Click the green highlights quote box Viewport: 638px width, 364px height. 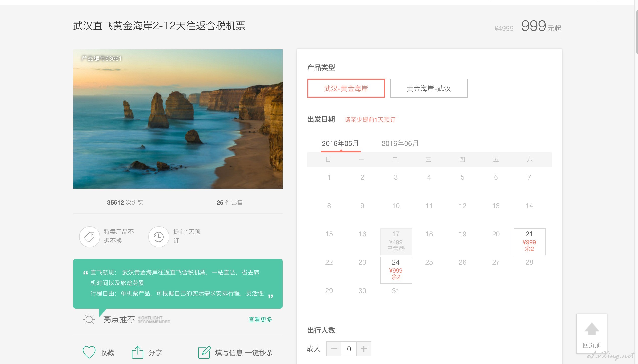coord(178,283)
